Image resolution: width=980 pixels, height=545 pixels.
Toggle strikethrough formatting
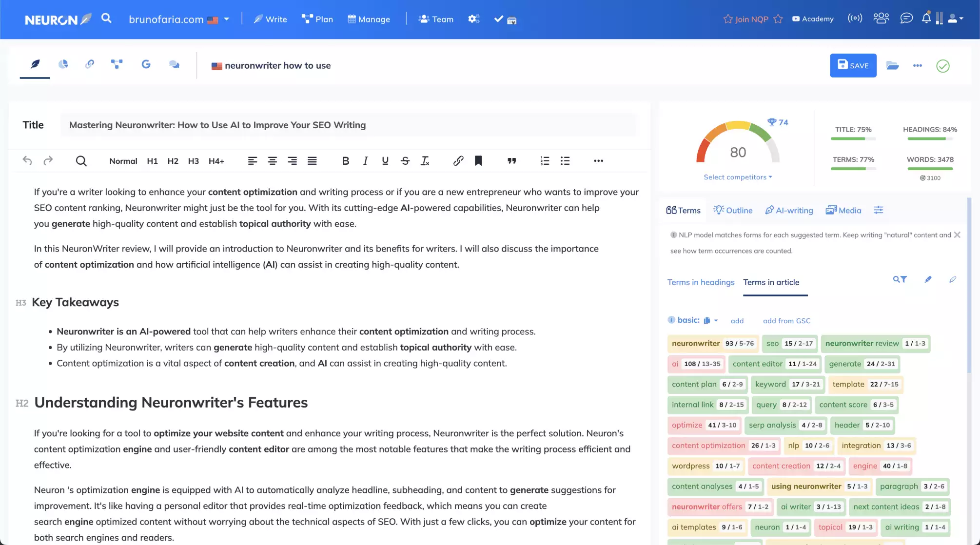tap(405, 161)
